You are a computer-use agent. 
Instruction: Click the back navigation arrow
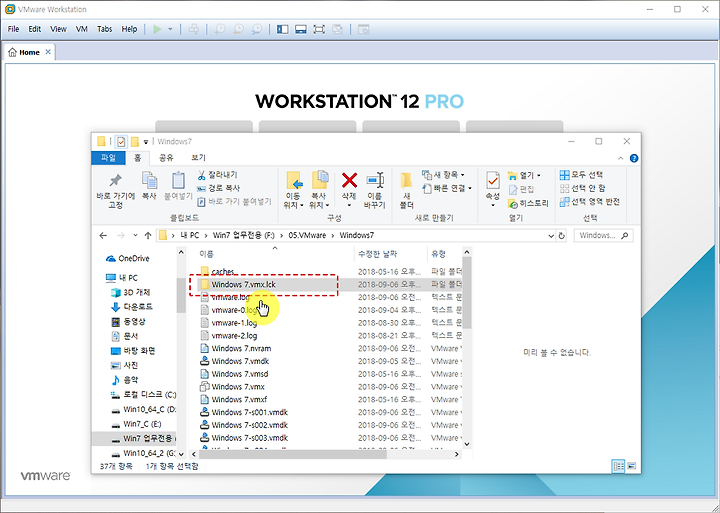pos(103,236)
